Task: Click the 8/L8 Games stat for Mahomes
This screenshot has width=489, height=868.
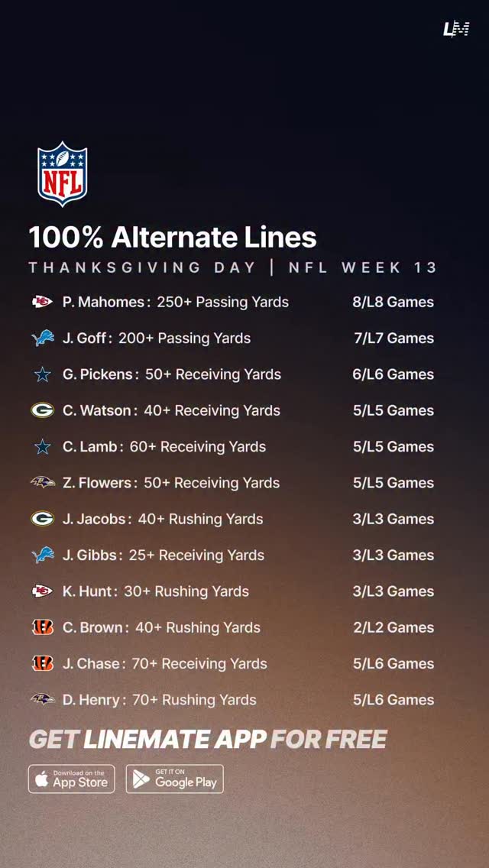Action: (x=393, y=302)
